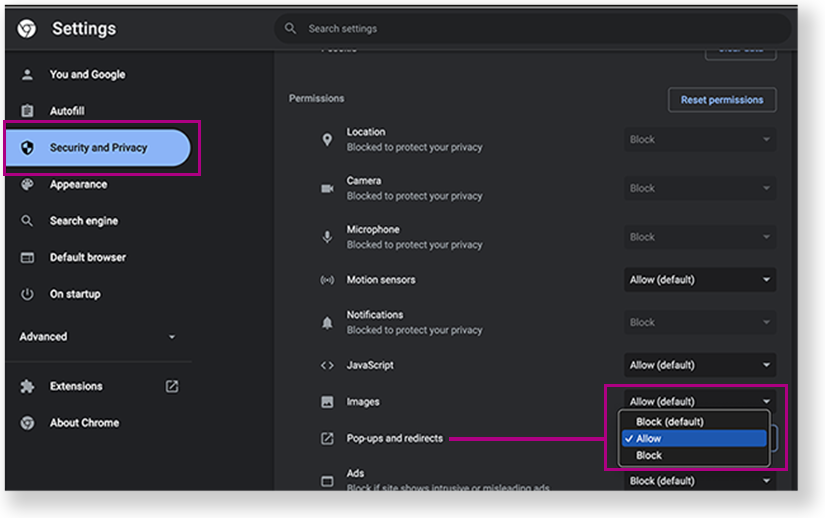Viewport: 825px width, 518px height.
Task: Open Security and Privacy settings
Action: (x=98, y=148)
